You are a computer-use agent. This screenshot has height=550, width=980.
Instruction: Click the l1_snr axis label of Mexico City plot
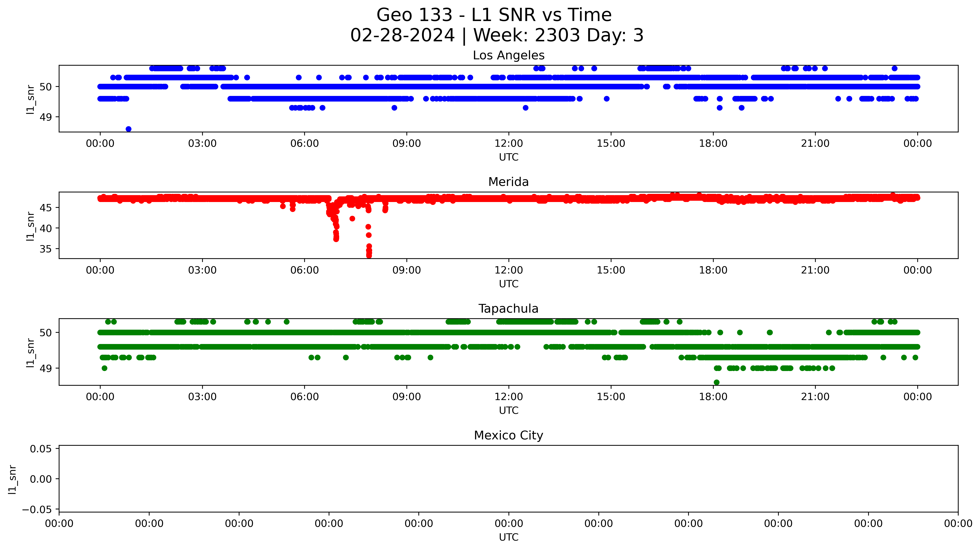[13, 479]
